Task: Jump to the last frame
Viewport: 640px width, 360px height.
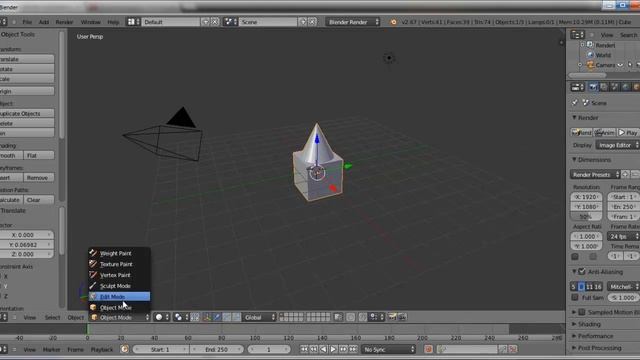Action: (x=353, y=349)
